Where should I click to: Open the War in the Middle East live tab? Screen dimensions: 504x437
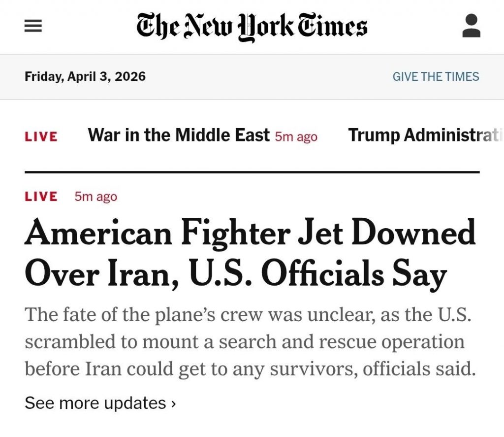point(178,135)
